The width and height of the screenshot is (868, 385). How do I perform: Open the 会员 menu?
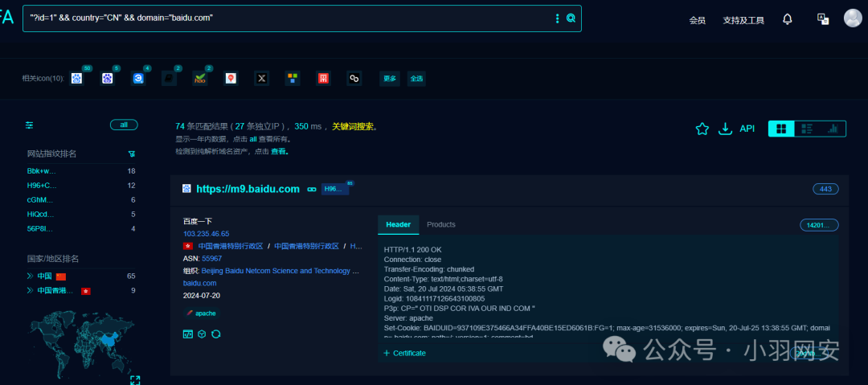(697, 21)
